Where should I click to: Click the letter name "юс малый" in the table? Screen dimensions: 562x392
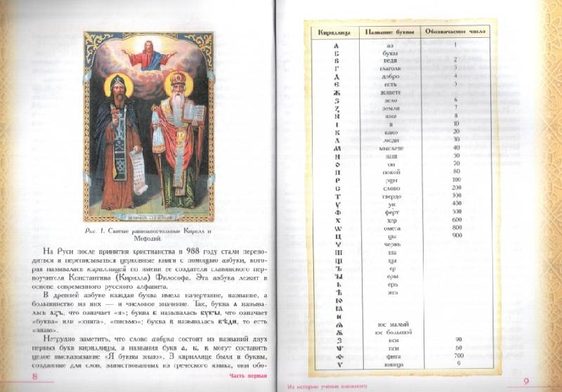tap(393, 325)
